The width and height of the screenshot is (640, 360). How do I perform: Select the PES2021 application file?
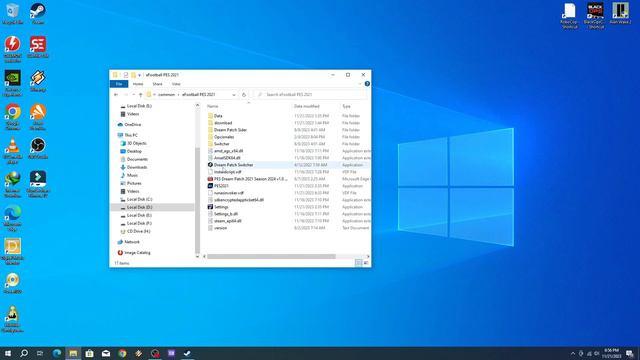(218, 186)
